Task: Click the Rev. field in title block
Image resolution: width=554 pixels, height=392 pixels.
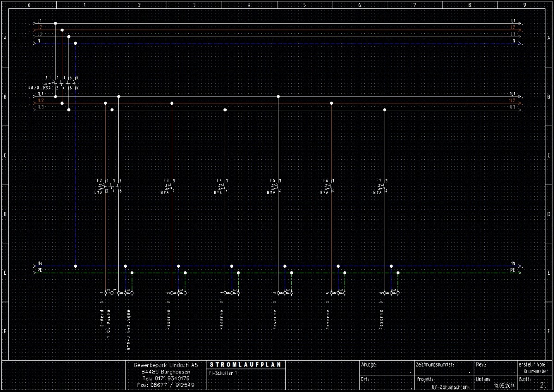Action: [x=495, y=368]
